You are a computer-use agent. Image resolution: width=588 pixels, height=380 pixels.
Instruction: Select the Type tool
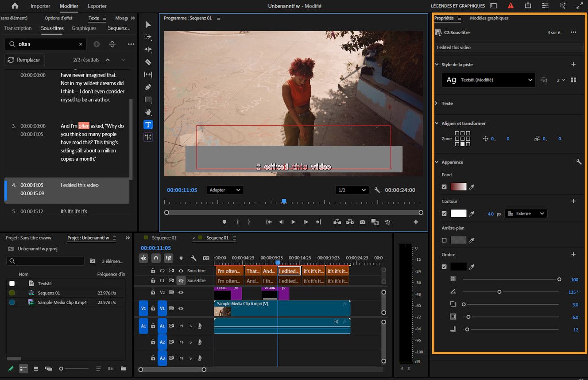tap(148, 124)
